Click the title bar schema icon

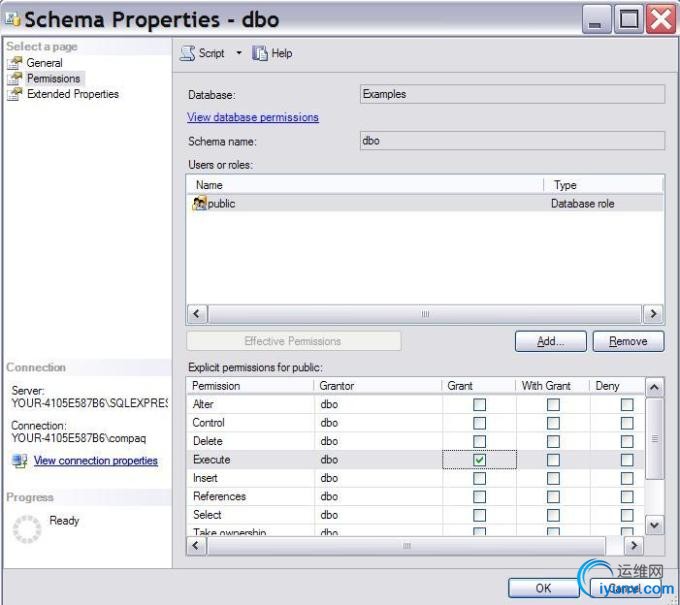click(x=13, y=19)
